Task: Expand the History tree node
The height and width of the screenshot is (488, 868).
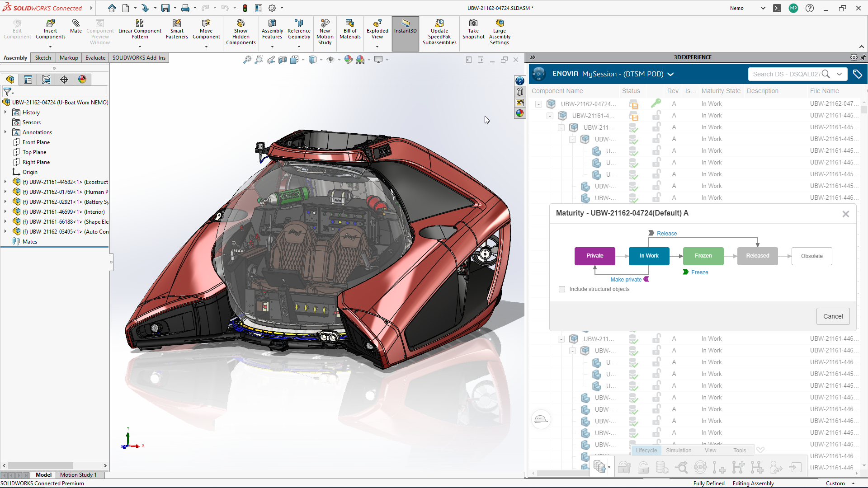Action: coord(5,113)
